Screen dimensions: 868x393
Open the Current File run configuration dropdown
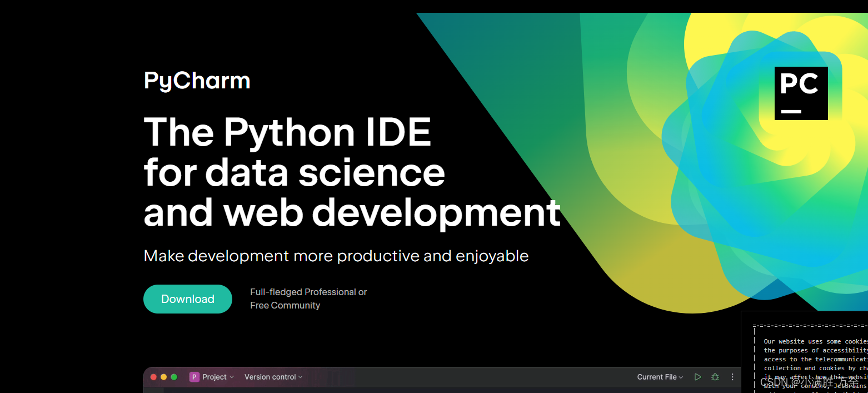click(660, 377)
